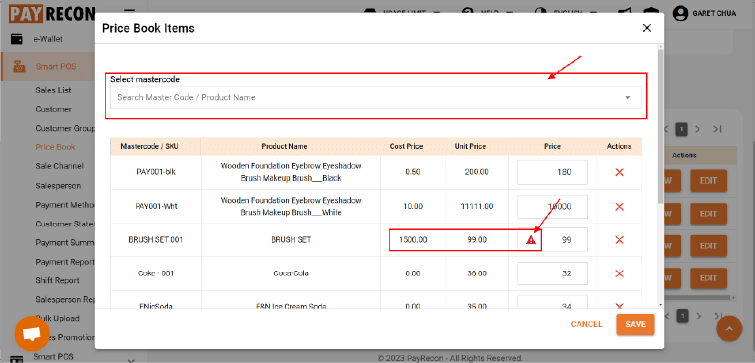This screenshot has width=755, height=363.
Task: Toggle the hamburger menu in header
Action: tap(129, 11)
